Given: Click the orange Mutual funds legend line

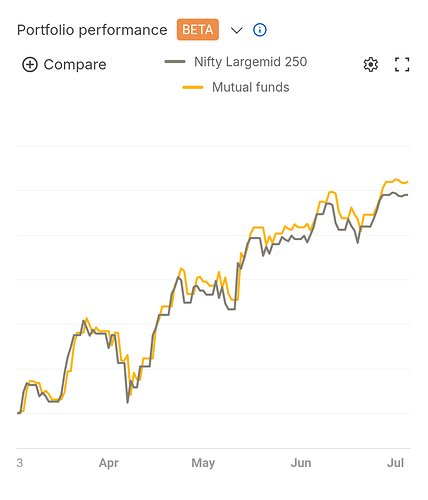Looking at the screenshot, I should pyautogui.click(x=193, y=87).
